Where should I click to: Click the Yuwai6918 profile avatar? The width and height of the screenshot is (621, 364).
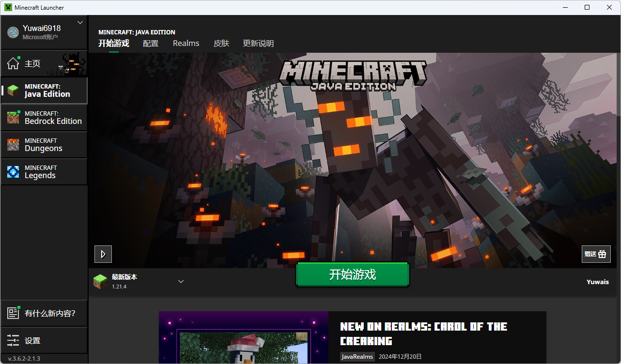13,32
